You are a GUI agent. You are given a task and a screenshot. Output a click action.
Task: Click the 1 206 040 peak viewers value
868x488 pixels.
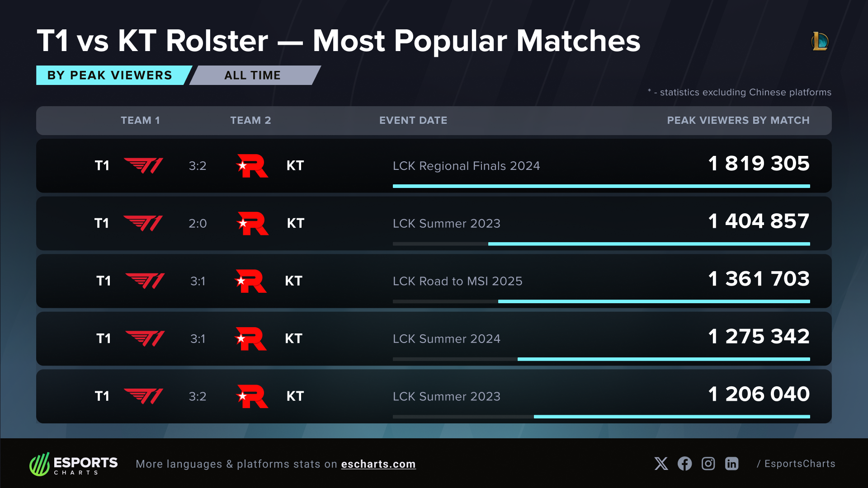pos(759,394)
